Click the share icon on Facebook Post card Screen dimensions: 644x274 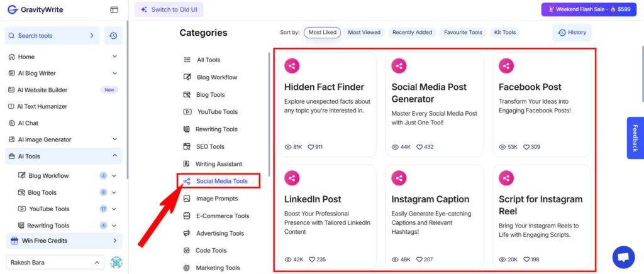pos(506,65)
